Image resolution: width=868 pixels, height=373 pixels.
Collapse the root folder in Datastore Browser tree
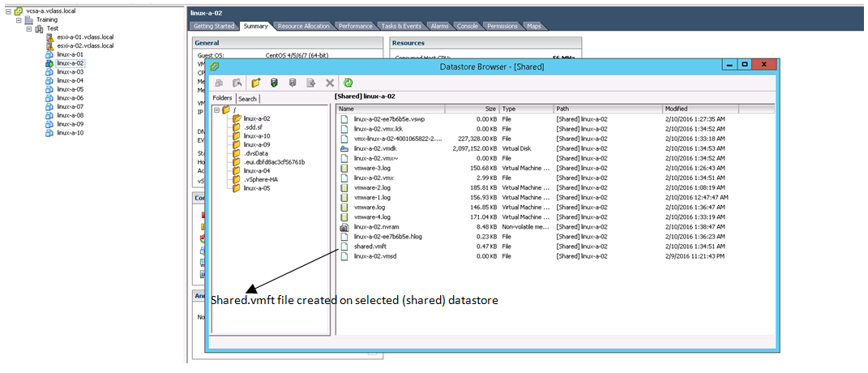click(216, 109)
